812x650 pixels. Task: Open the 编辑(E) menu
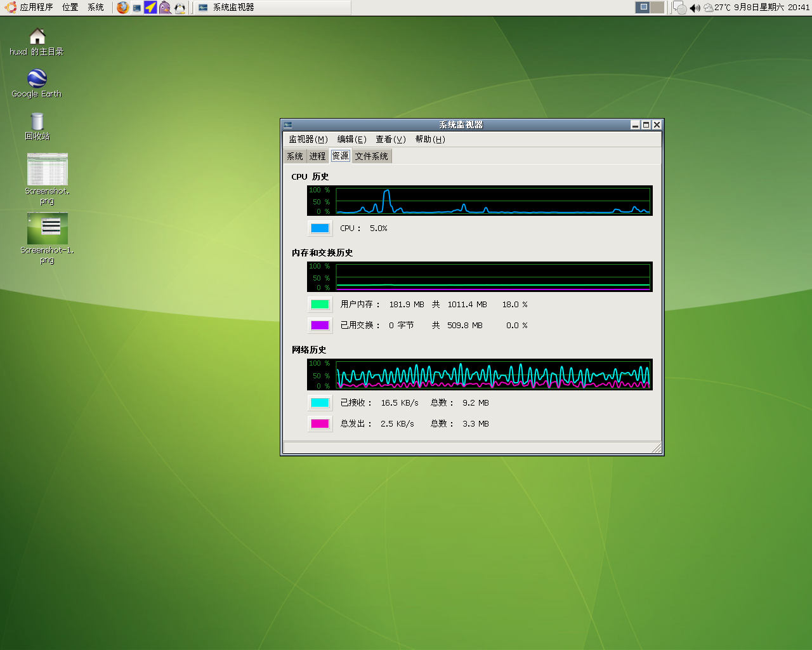[351, 139]
